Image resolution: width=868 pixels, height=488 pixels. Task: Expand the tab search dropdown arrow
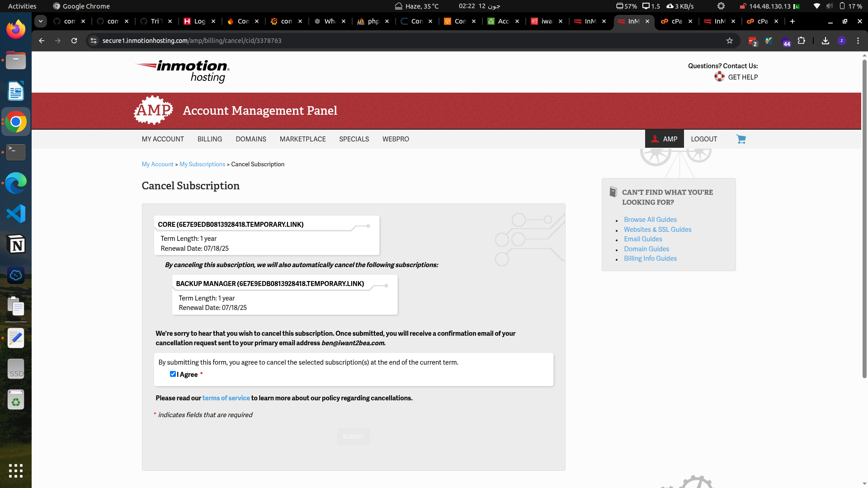[41, 21]
